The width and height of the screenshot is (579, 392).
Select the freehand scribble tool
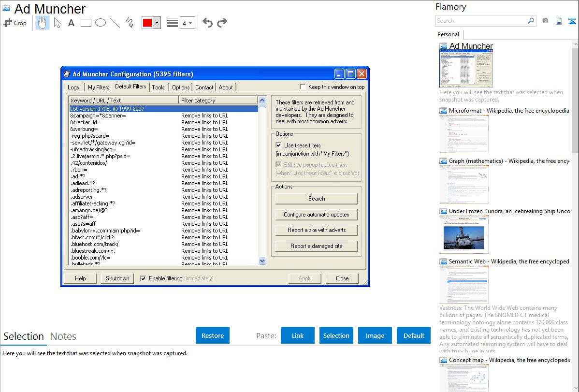tap(130, 23)
